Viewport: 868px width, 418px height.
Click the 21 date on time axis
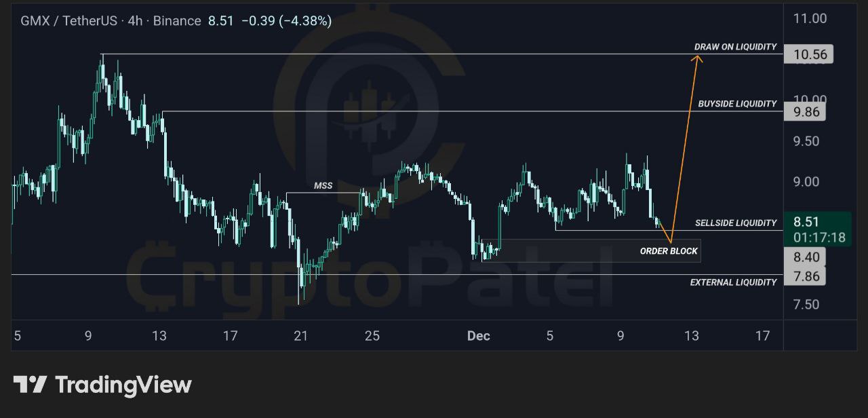click(300, 335)
